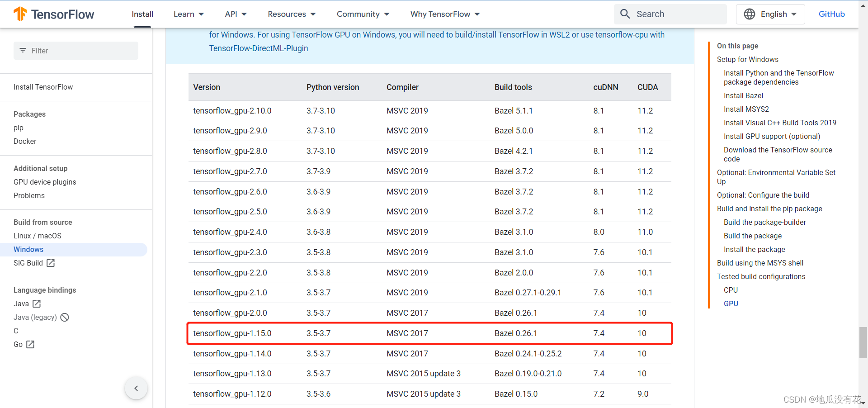Screen dimensions: 868x408
Task: Open the GitHub link
Action: tap(831, 14)
